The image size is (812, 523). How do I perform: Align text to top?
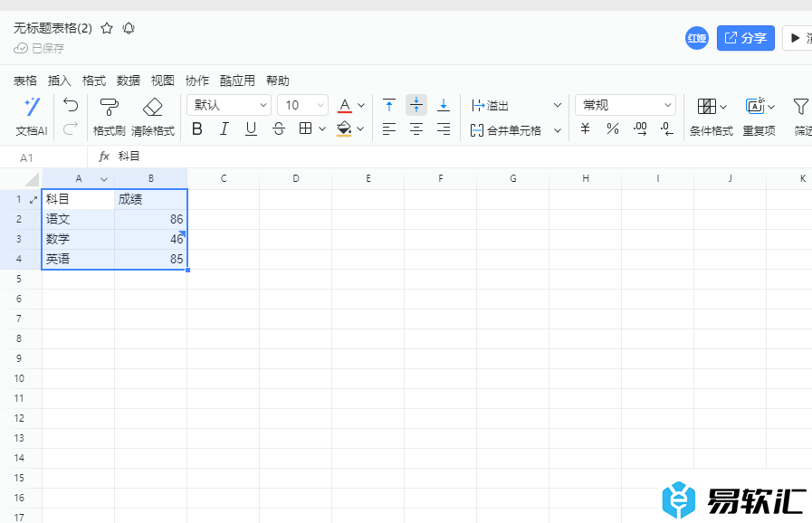coord(389,105)
